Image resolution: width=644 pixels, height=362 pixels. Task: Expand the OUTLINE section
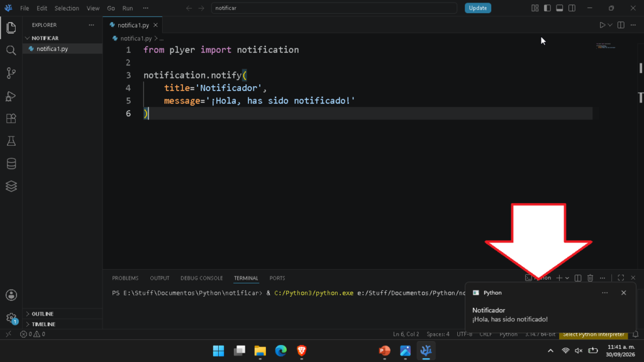tap(62, 314)
